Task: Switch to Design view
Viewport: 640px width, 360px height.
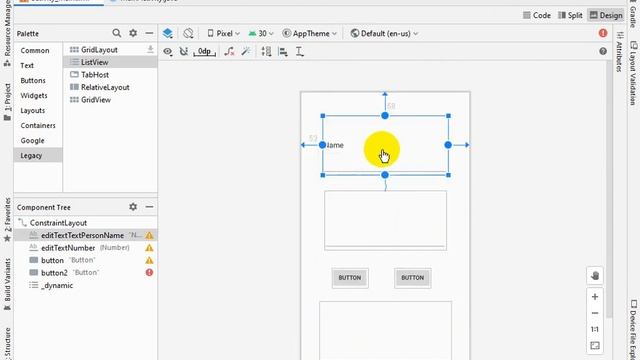Action: 606,16
